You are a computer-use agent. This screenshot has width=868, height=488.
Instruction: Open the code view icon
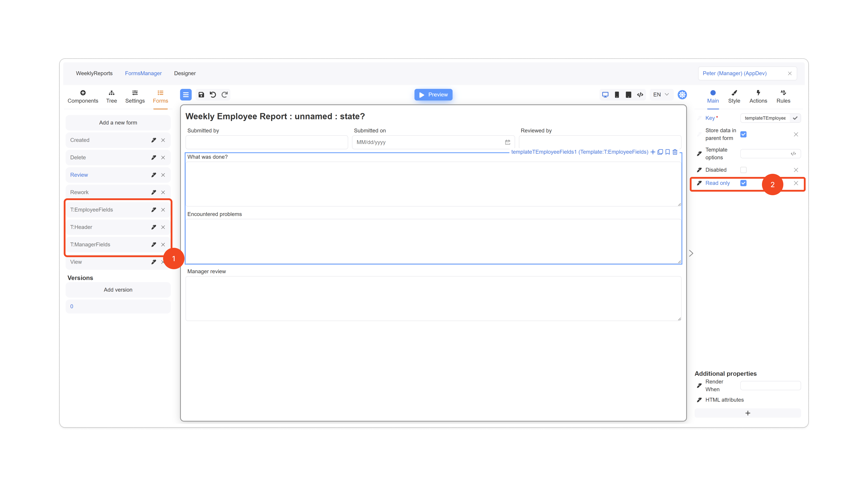(x=640, y=95)
